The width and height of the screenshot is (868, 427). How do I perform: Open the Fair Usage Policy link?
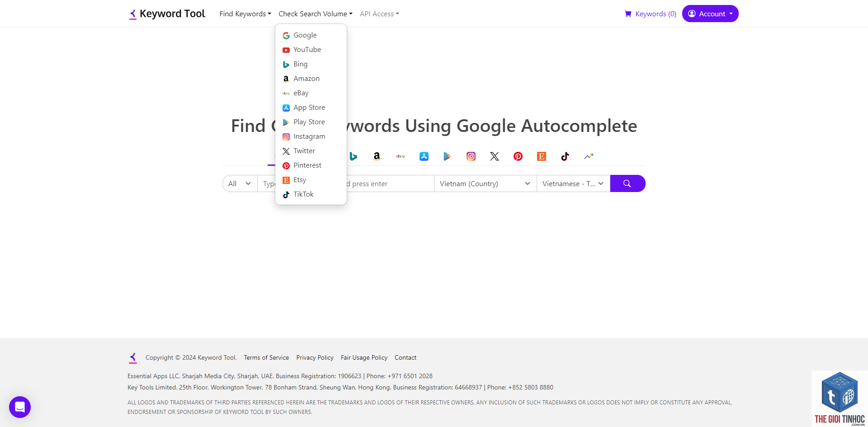pyautogui.click(x=364, y=357)
